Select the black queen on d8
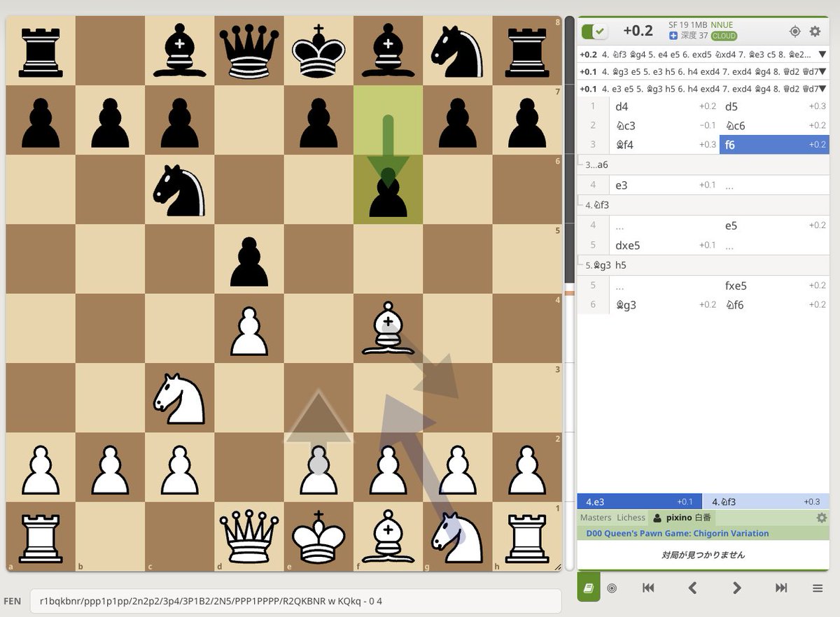This screenshot has width=840, height=617. pos(249,50)
